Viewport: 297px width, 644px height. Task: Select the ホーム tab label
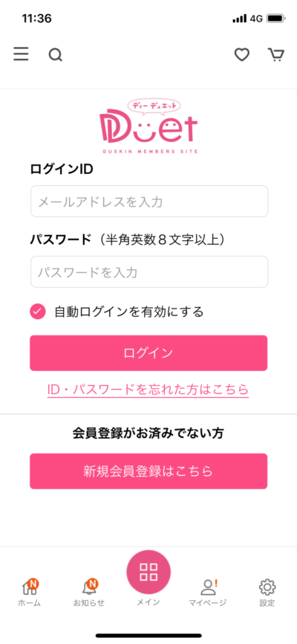(30, 603)
